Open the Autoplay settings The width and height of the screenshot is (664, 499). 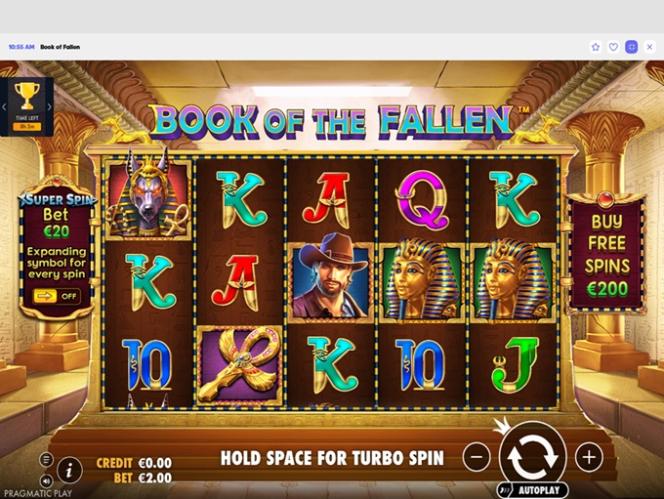pos(533,490)
